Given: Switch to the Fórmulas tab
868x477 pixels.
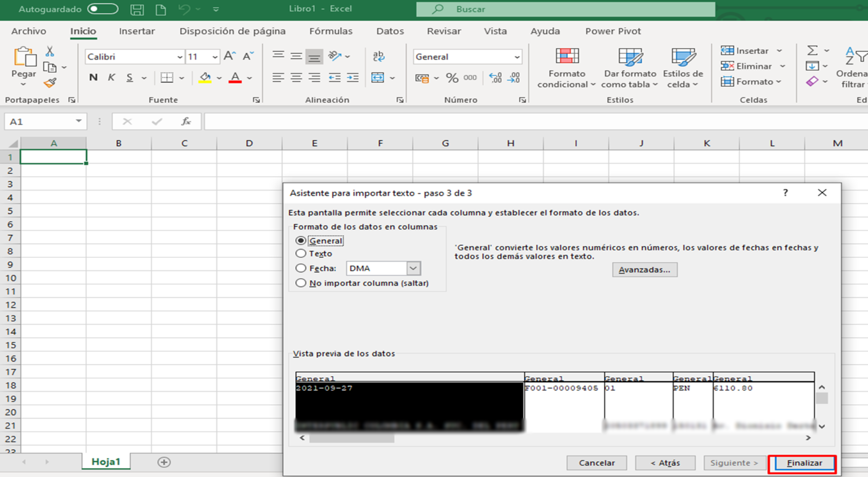Looking at the screenshot, I should 330,31.
